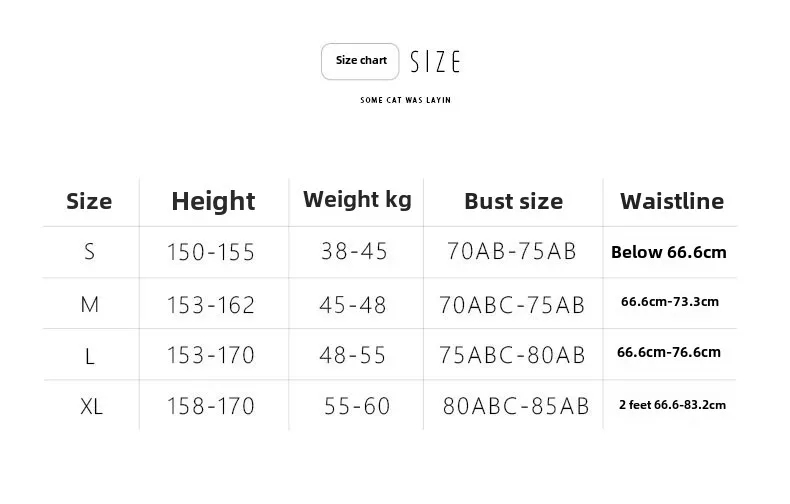Viewport: 790px width, 504px height.
Task: Click the XL size row label
Action: click(x=91, y=406)
